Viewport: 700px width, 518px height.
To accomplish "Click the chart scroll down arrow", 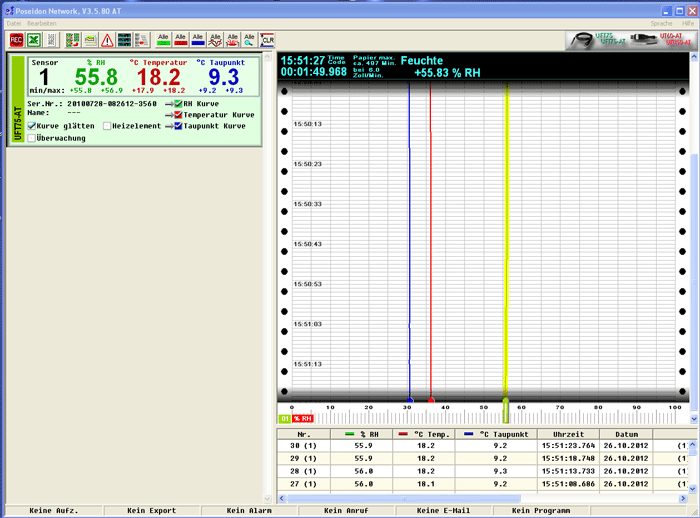I will (x=694, y=419).
